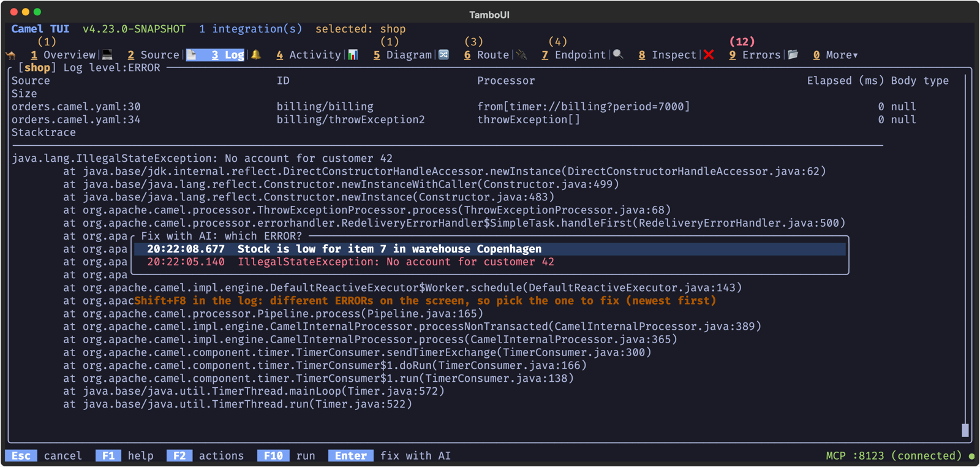This screenshot has height=467, width=980.
Task: Click the green MCP connection status dot
Action: click(971, 456)
